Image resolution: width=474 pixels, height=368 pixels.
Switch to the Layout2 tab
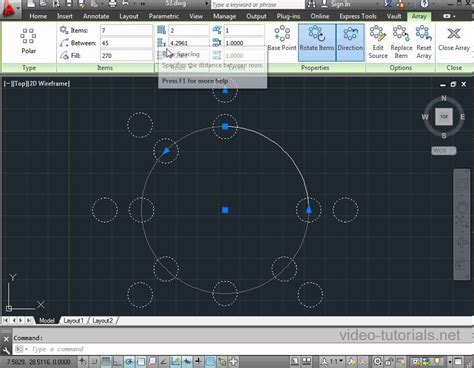pyautogui.click(x=102, y=321)
